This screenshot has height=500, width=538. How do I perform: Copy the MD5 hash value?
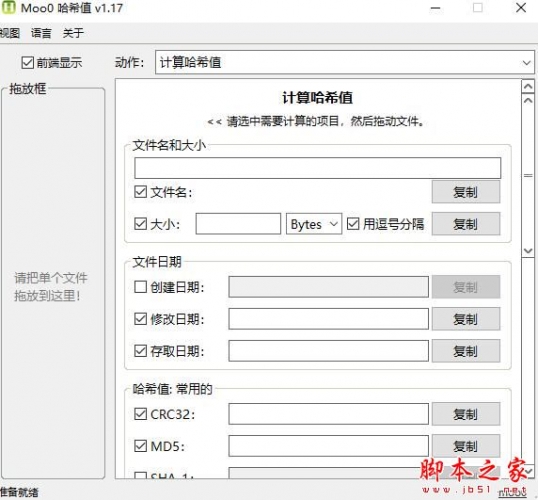pos(466,446)
